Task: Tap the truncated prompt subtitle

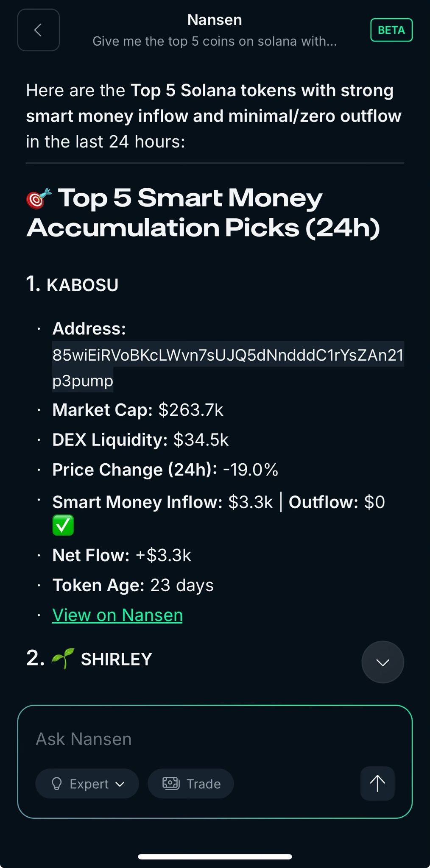Action: point(215,41)
